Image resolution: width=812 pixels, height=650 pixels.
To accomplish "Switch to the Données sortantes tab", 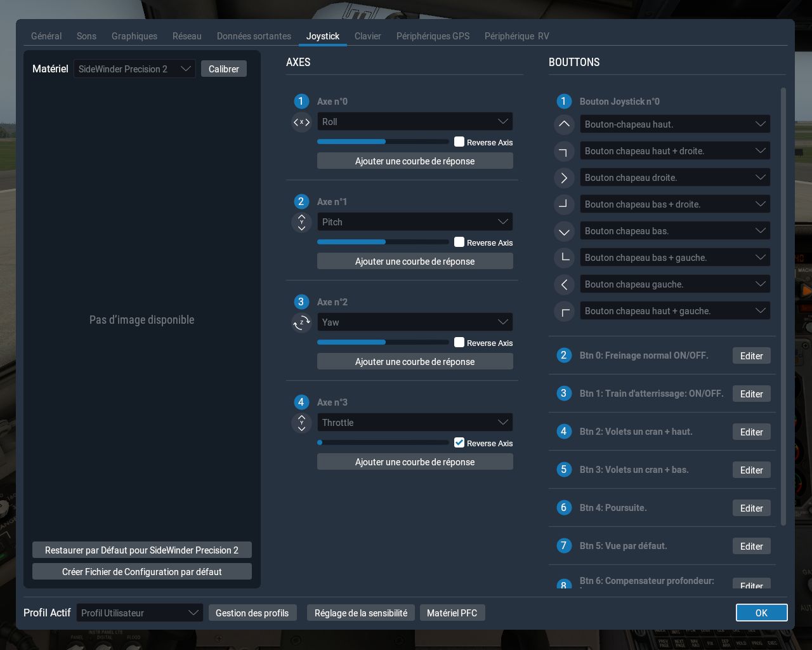I will click(254, 36).
